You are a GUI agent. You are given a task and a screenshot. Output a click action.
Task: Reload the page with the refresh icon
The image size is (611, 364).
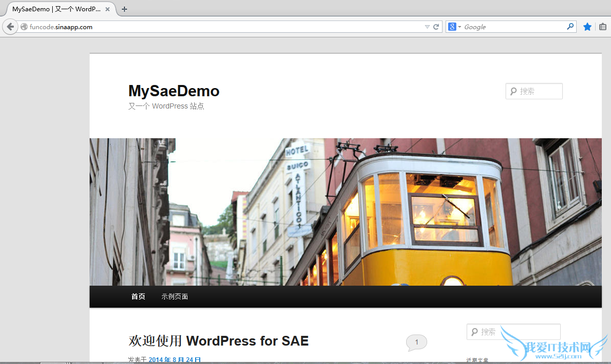[436, 27]
